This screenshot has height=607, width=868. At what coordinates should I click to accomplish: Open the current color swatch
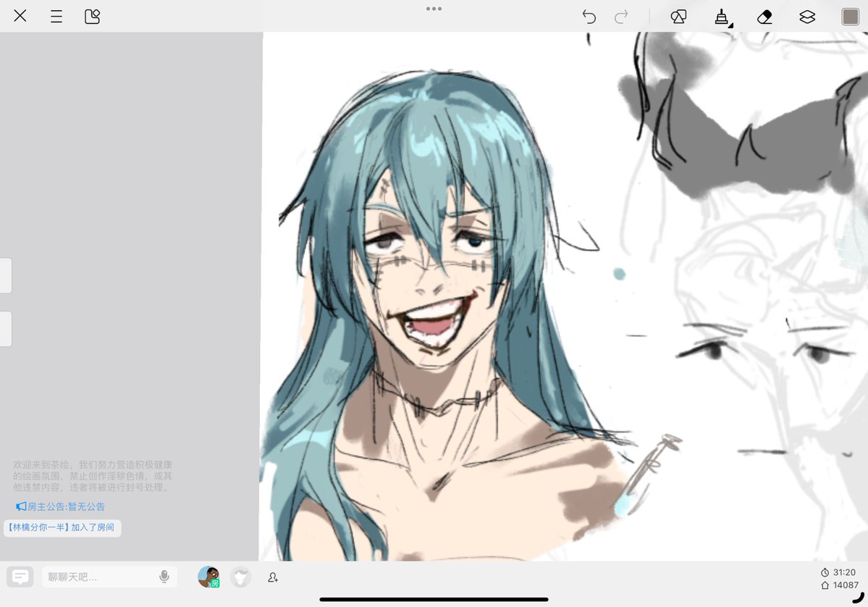pos(851,17)
